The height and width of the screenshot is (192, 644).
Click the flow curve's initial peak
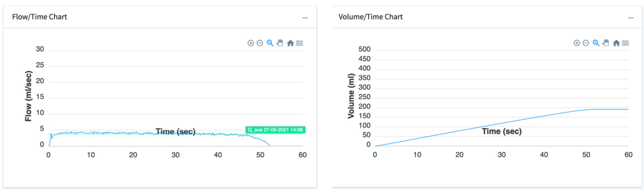pos(51,134)
